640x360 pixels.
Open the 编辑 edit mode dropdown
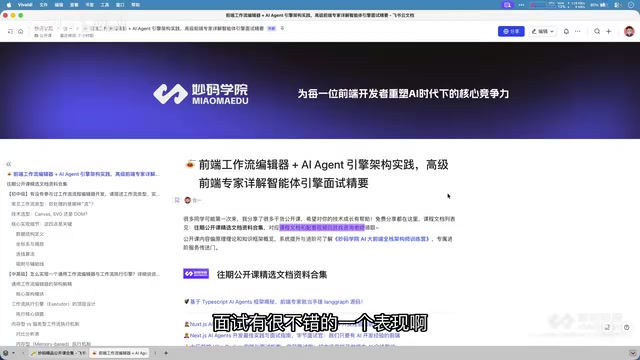pos(542,31)
